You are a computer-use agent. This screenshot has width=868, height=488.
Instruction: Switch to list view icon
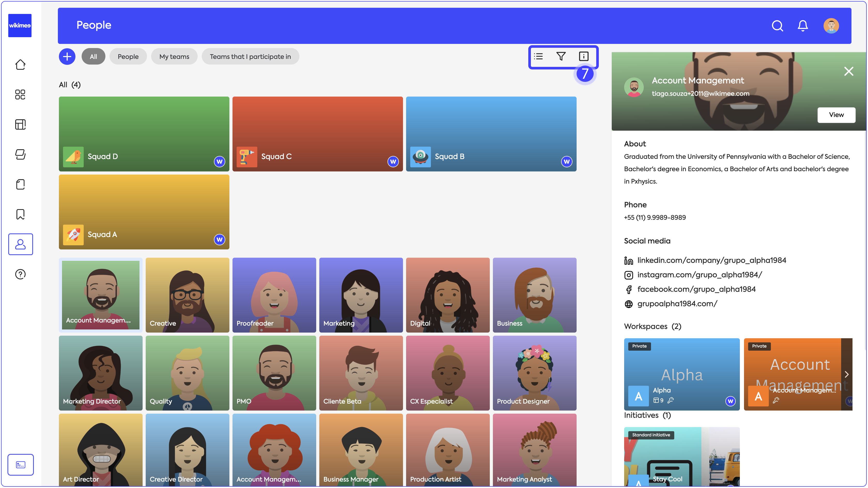pyautogui.click(x=538, y=56)
